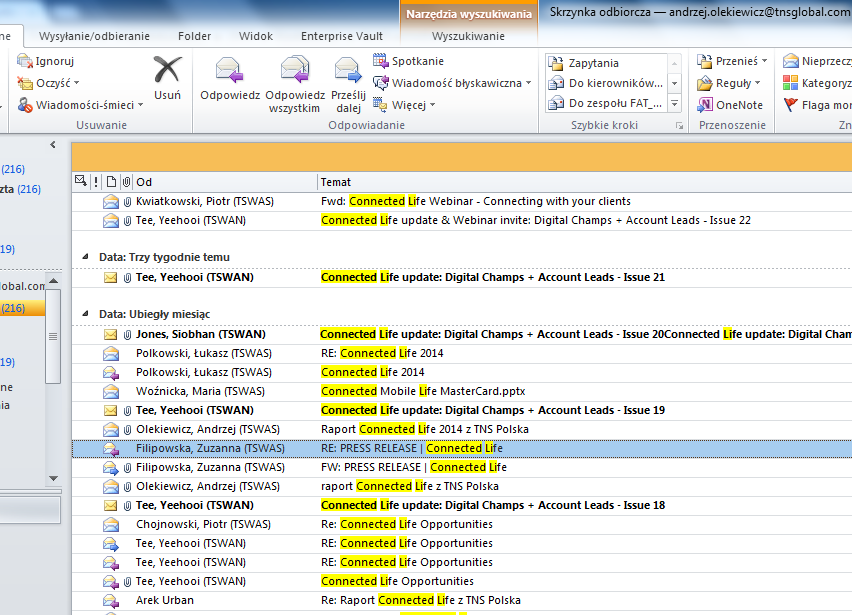This screenshot has height=615, width=852.
Task: Reply using the Odpowiedz button
Action: (x=230, y=79)
